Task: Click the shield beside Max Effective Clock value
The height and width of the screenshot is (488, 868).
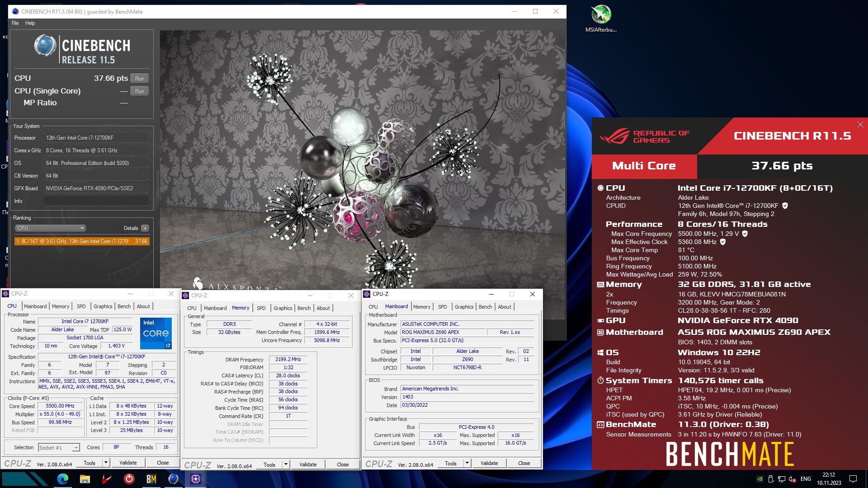Action: [723, 242]
